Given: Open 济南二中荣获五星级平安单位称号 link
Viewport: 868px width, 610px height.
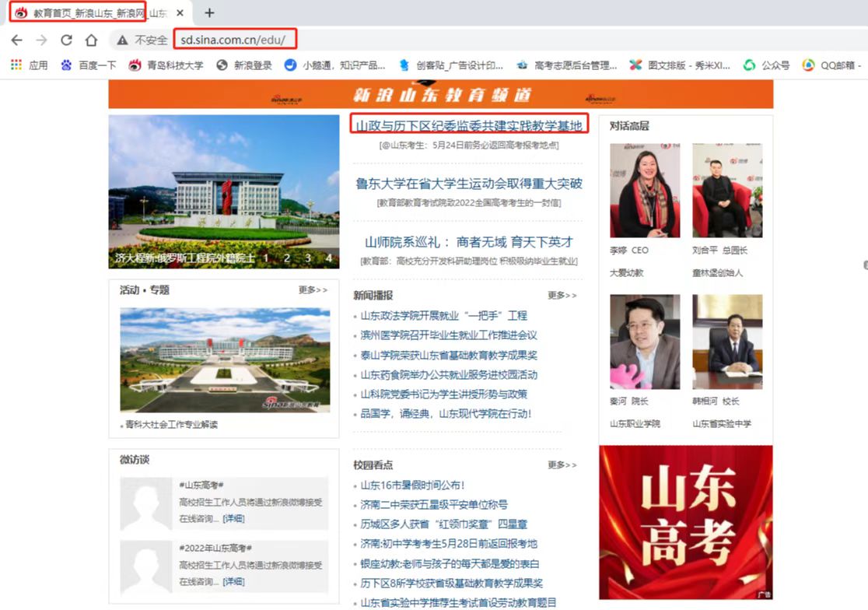Looking at the screenshot, I should (x=434, y=504).
